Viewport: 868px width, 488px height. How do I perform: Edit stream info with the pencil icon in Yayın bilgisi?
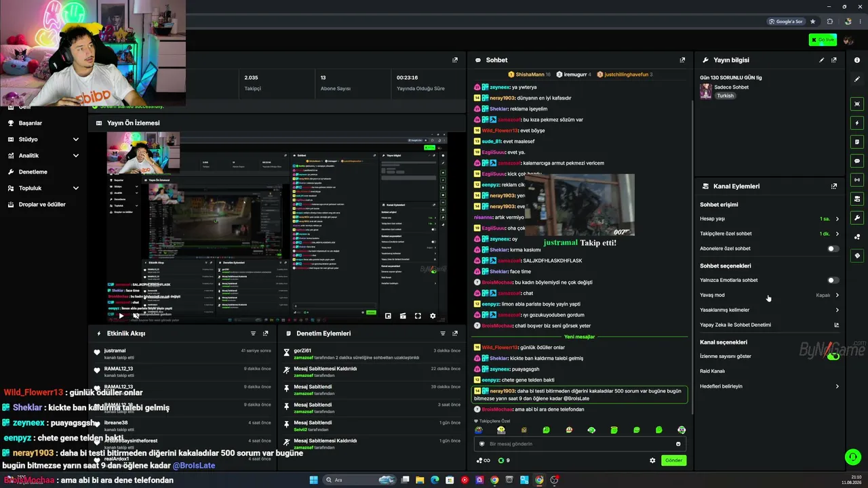[822, 60]
